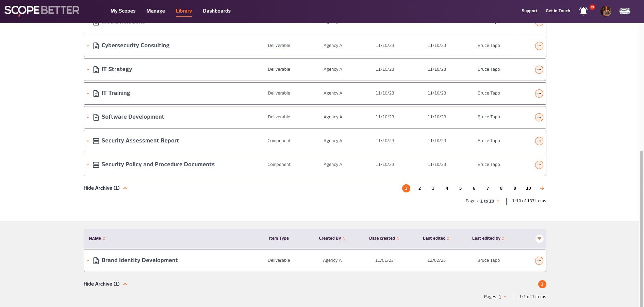Viewport: 644px width, 307px height.
Task: Collapse the first Hide Archive (1) section
Action: (x=105, y=188)
